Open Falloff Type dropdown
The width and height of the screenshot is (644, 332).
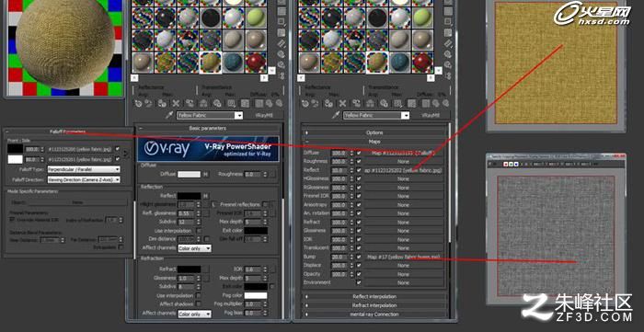pos(84,169)
